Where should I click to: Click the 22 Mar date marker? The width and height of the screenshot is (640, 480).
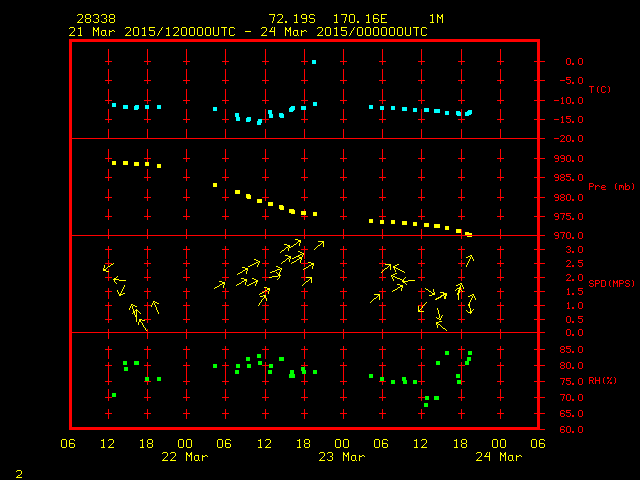[186, 456]
